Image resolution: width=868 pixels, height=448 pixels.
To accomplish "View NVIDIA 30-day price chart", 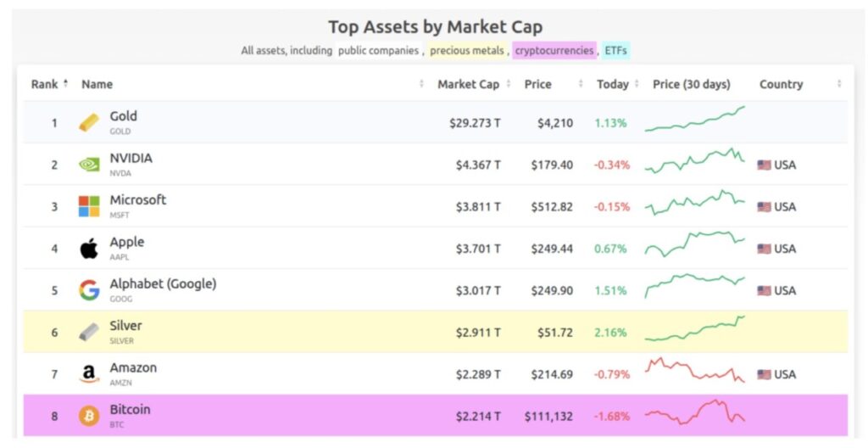I will (x=694, y=161).
